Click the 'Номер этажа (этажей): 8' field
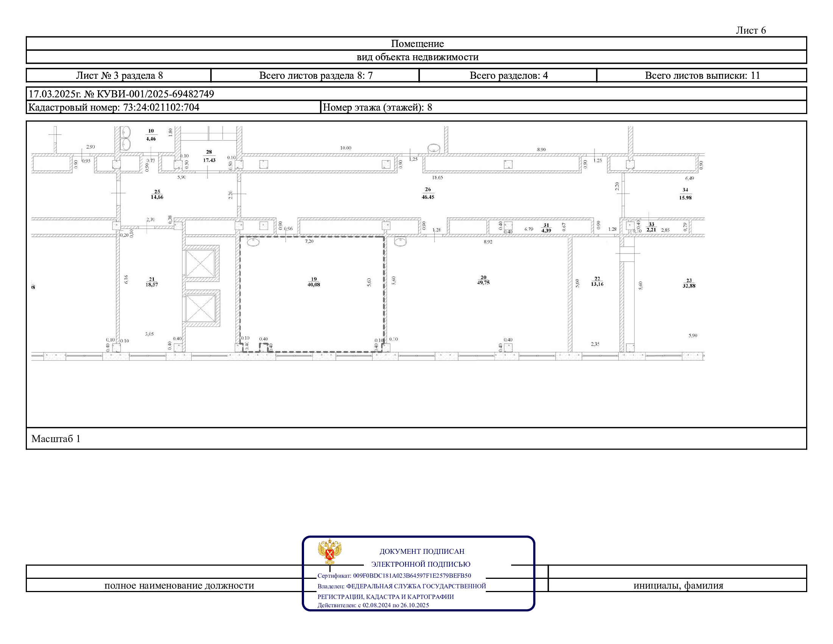The image size is (833, 644). coord(377,107)
